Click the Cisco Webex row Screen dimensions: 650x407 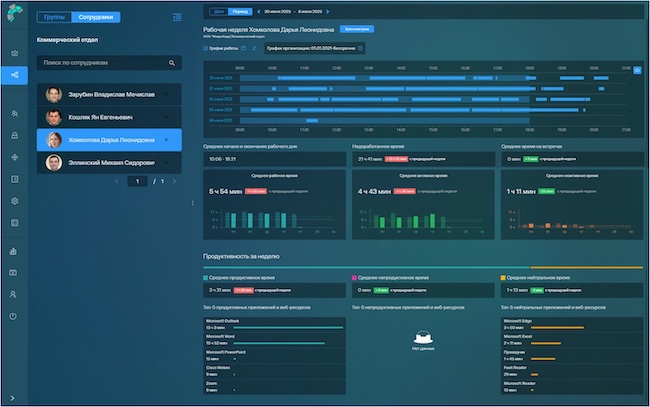(274, 371)
